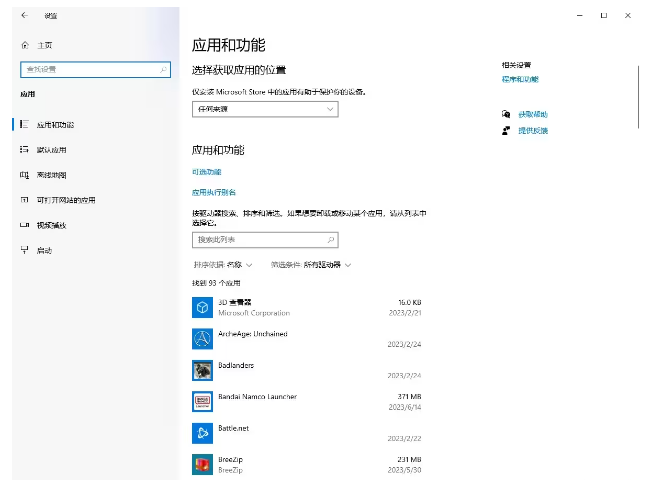Image resolution: width=663 pixels, height=480 pixels.
Task: Select the Badlanders entry
Action: pyautogui.click(x=236, y=365)
